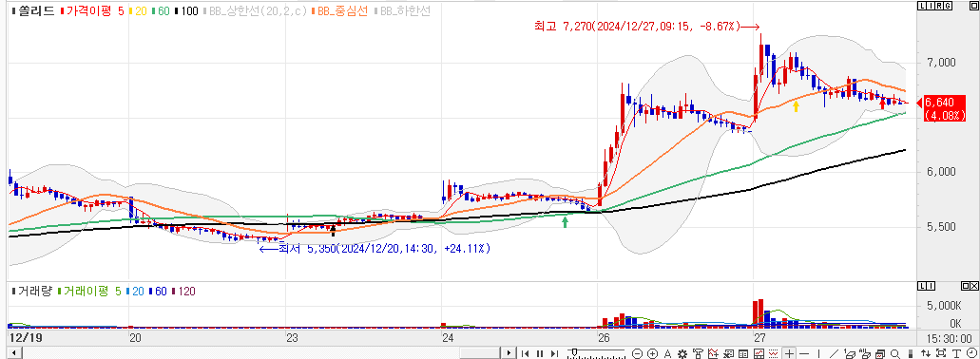
Task: Click the zoom in plus circle icon
Action: [x=652, y=353]
